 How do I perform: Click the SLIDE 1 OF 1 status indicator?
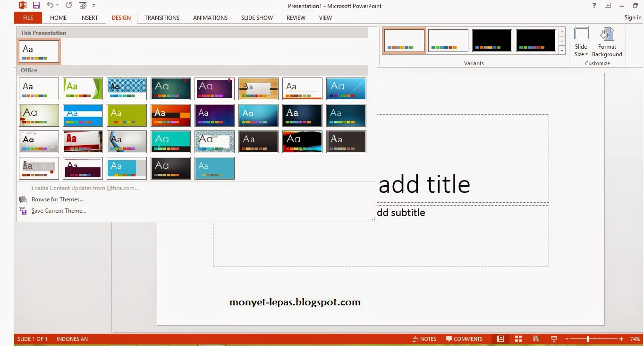pos(33,339)
